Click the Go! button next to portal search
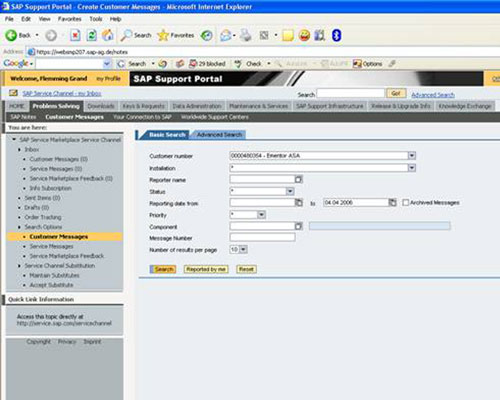 (x=396, y=94)
